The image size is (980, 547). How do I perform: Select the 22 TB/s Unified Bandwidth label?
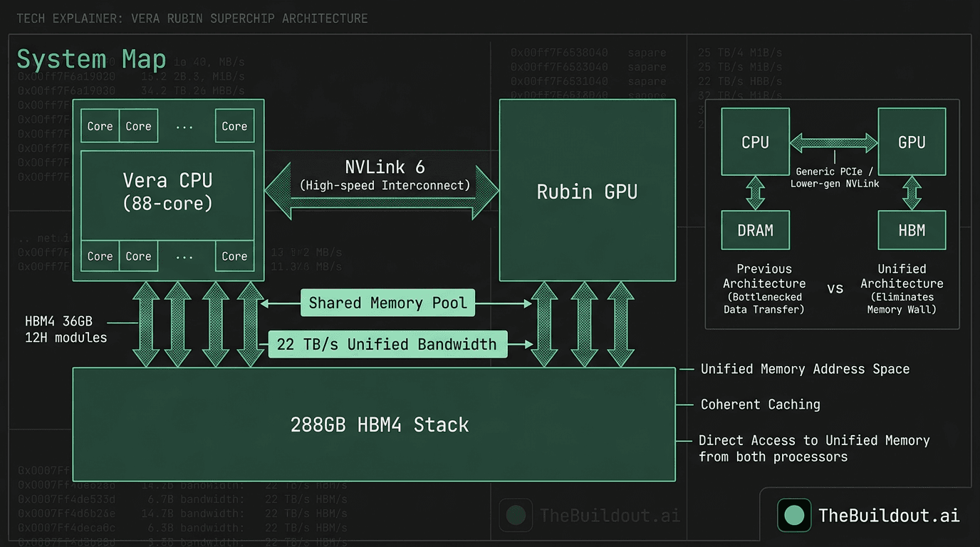[387, 344]
